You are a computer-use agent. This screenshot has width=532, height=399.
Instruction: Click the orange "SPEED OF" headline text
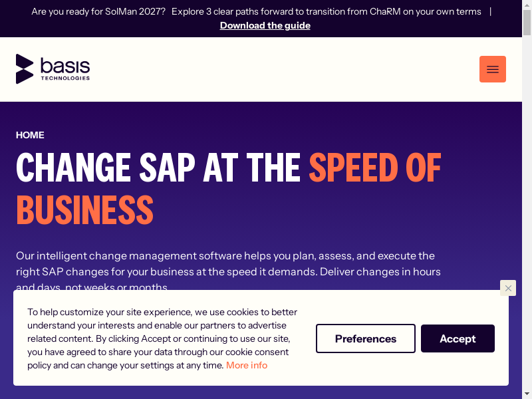coord(374,168)
